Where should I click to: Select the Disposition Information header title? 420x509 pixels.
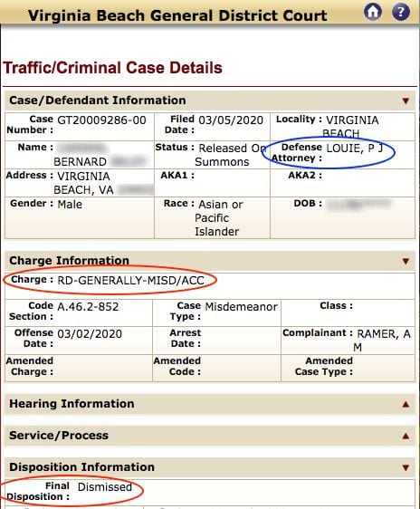click(81, 466)
